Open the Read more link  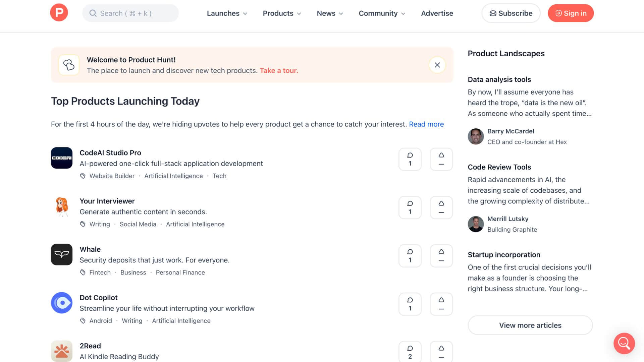(426, 124)
